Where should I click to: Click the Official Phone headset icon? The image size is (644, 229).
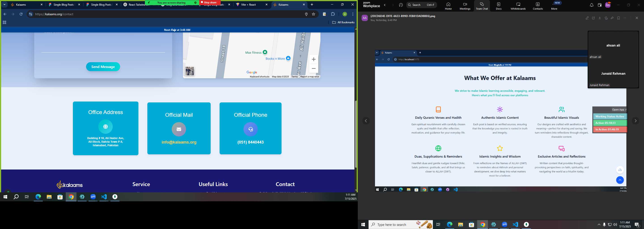pos(250,129)
